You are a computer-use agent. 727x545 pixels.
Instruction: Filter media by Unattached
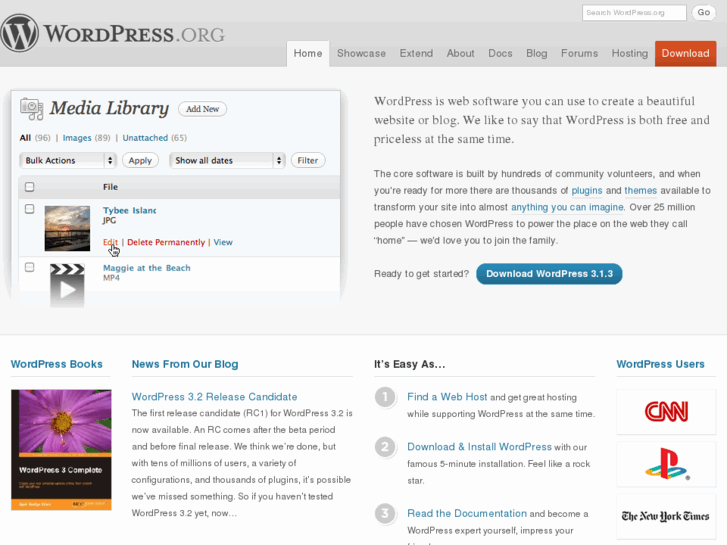click(x=145, y=138)
